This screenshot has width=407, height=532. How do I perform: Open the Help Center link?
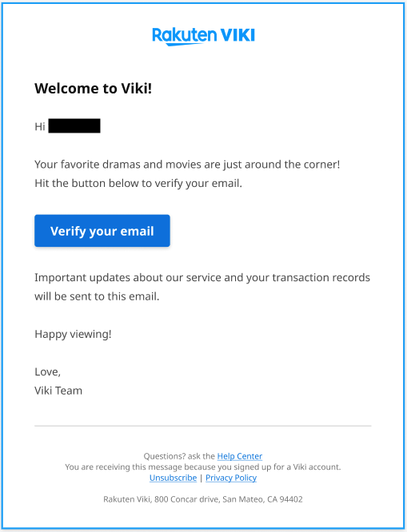[240, 456]
